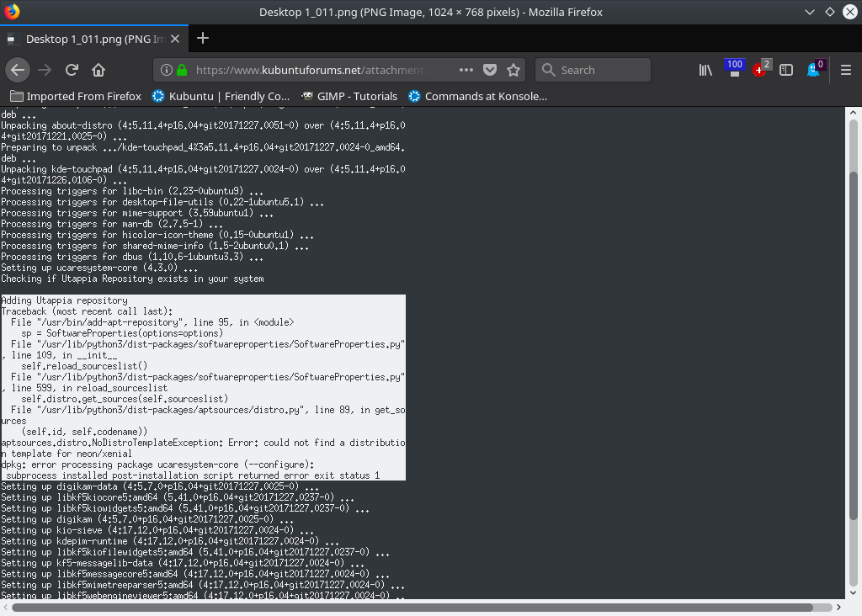This screenshot has width=862, height=616.
Task: Open a new tab with the plus
Action: coord(203,38)
